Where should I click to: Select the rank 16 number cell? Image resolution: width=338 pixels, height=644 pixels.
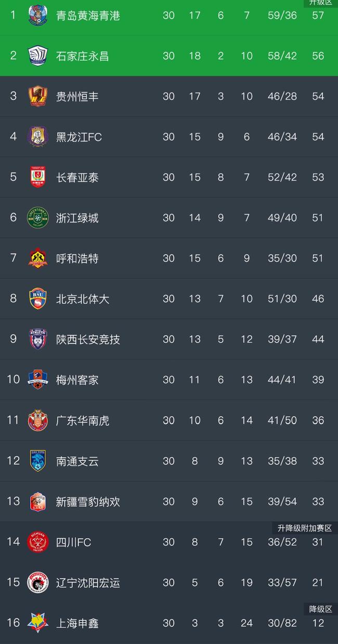click(13, 623)
